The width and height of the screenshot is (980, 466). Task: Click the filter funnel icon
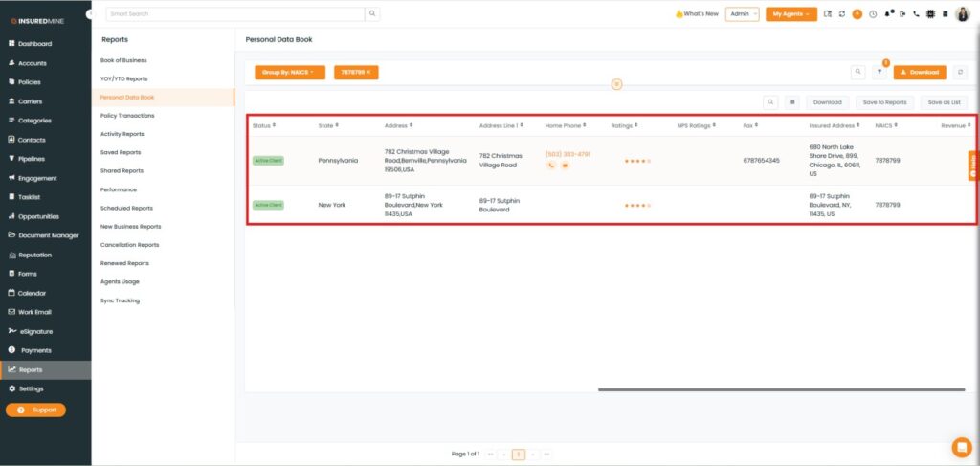pyautogui.click(x=880, y=72)
